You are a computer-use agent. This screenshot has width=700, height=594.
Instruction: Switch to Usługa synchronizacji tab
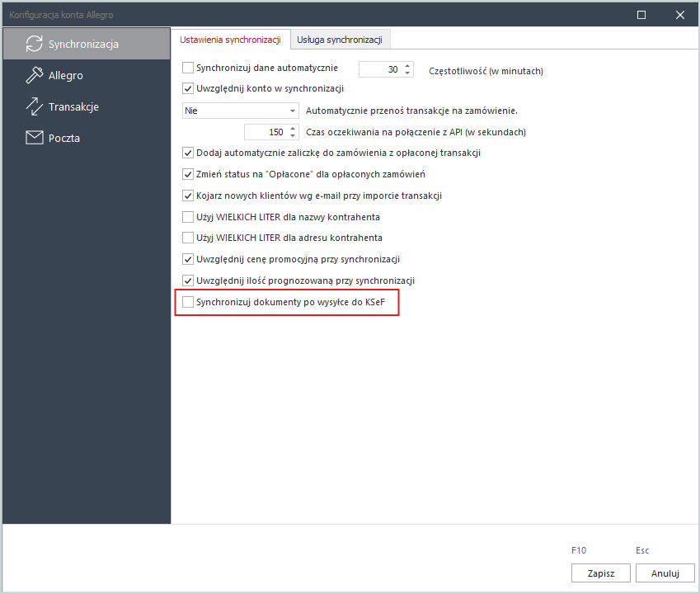coord(340,40)
